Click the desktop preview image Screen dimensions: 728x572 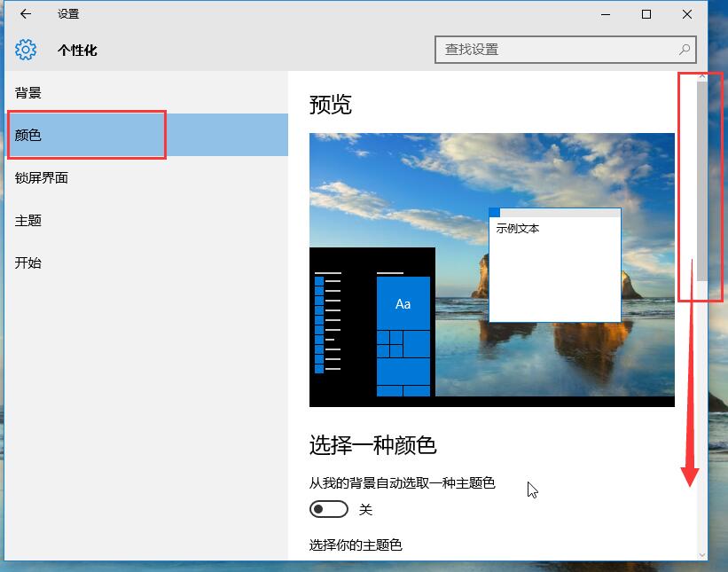tap(491, 270)
